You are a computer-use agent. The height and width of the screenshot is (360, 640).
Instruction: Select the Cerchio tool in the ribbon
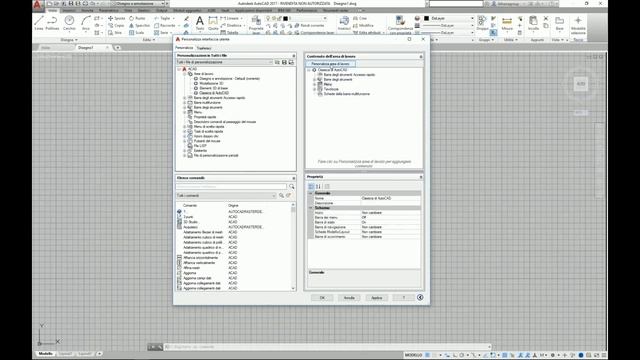pyautogui.click(x=69, y=23)
